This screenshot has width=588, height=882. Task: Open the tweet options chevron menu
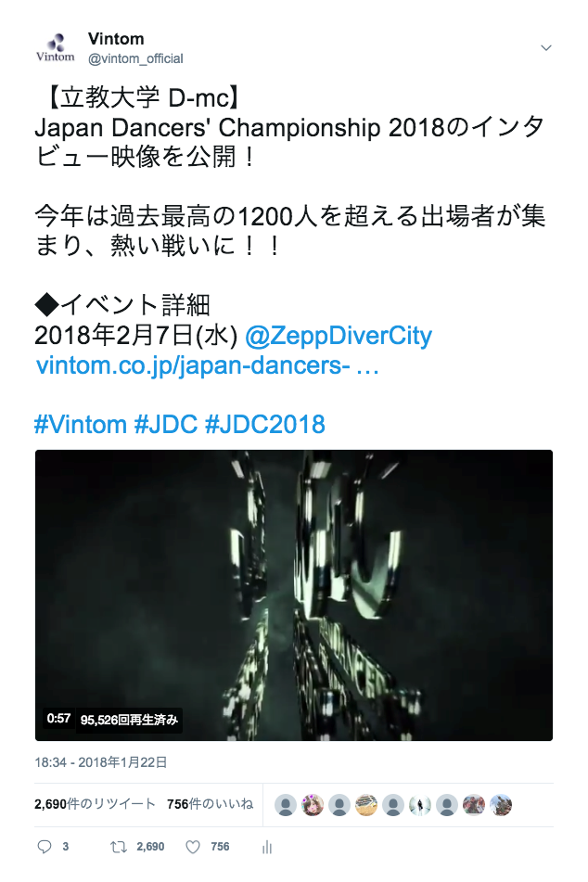click(x=545, y=48)
